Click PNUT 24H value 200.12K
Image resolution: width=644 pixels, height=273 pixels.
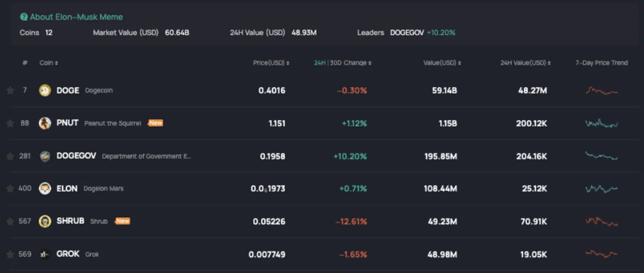(531, 123)
